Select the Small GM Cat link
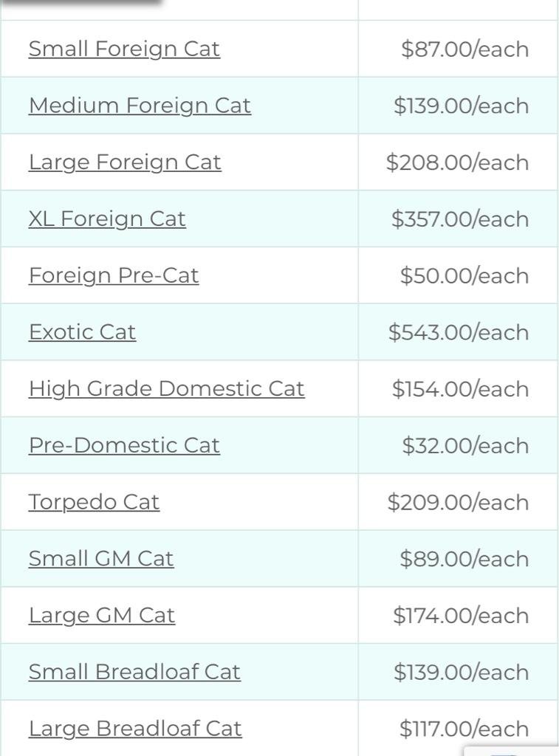 pyautogui.click(x=101, y=559)
